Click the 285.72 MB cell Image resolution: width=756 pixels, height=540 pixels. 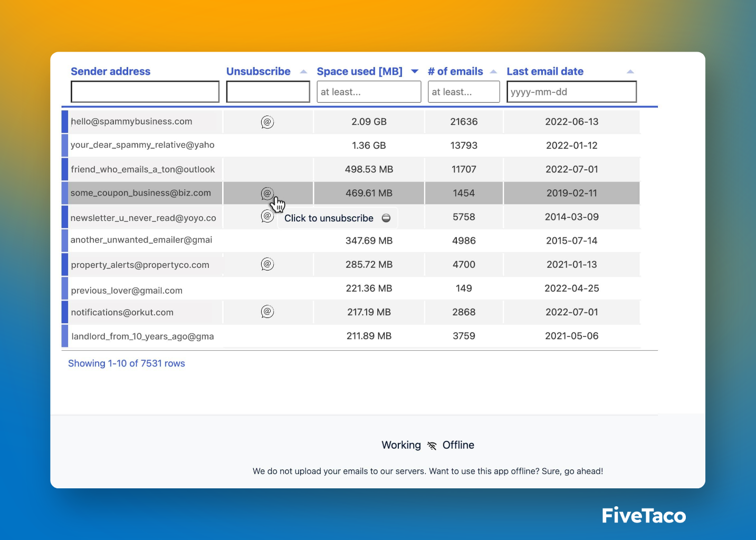coord(369,265)
